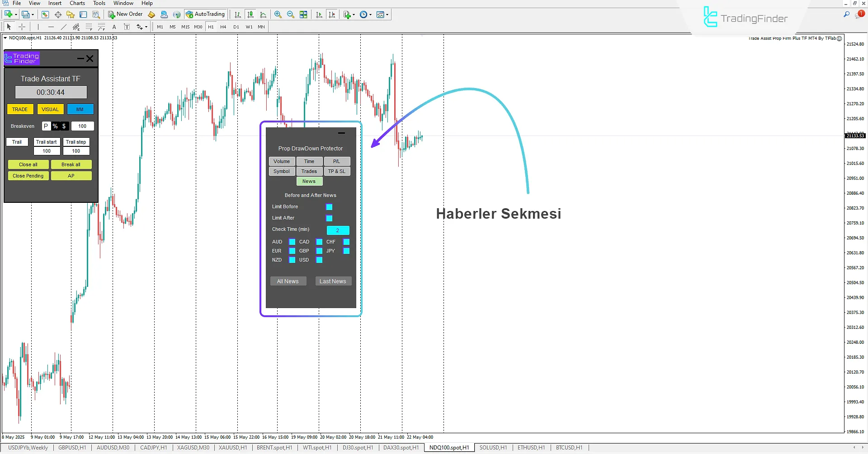868x454 pixels.
Task: Enable the Limit Before news checkbox
Action: click(x=329, y=207)
